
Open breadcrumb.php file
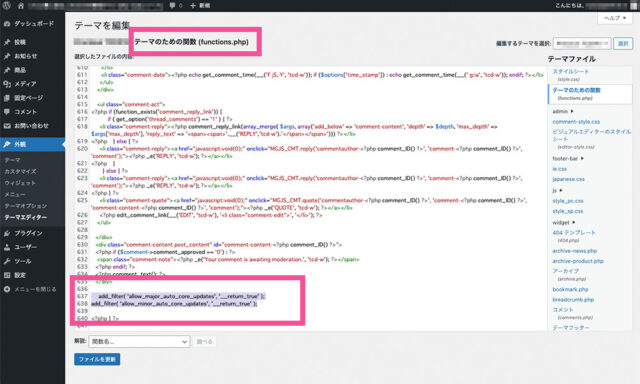pyautogui.click(x=573, y=299)
